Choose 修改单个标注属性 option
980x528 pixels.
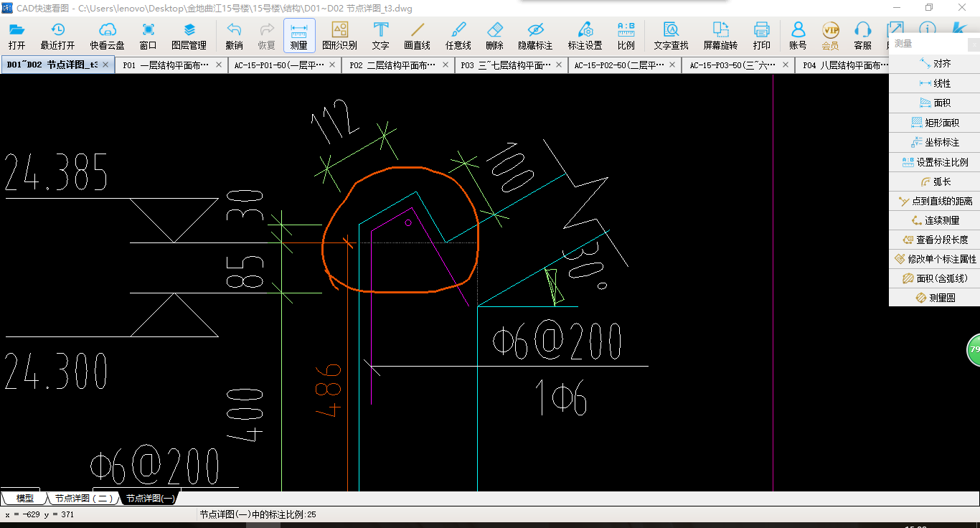934,259
